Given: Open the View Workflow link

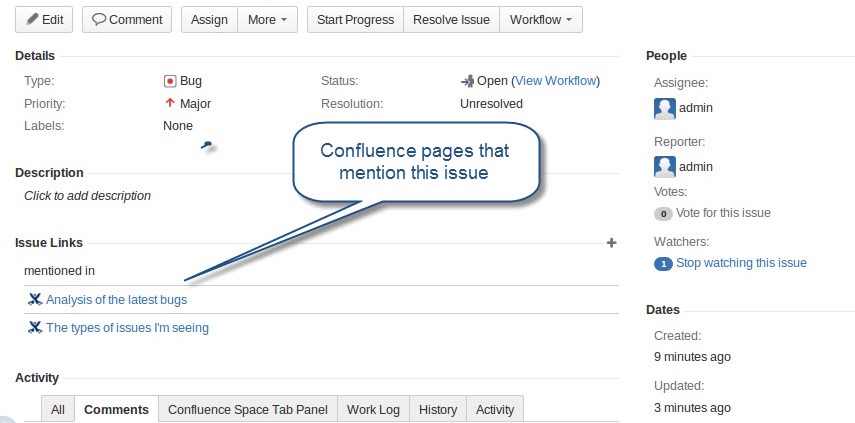Looking at the screenshot, I should tap(555, 81).
